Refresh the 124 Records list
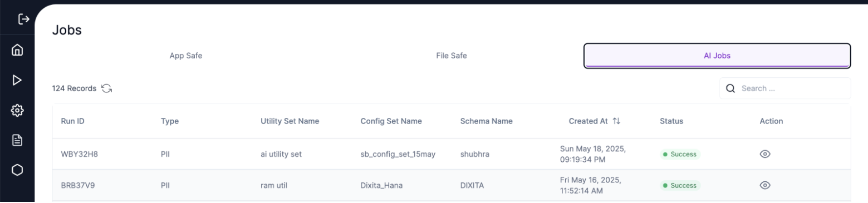Screen dimensions: 868x203 [106, 88]
